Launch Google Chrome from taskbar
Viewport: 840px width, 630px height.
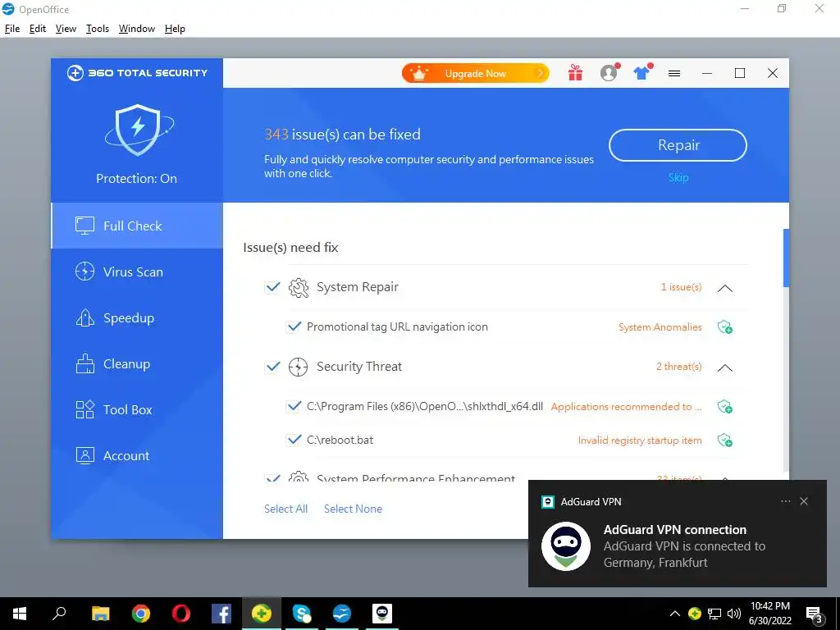click(141, 614)
